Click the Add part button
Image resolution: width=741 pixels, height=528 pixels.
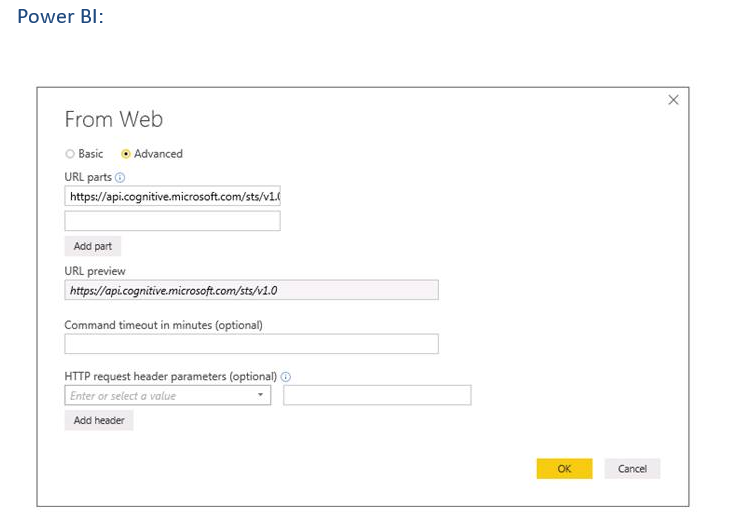[93, 246]
